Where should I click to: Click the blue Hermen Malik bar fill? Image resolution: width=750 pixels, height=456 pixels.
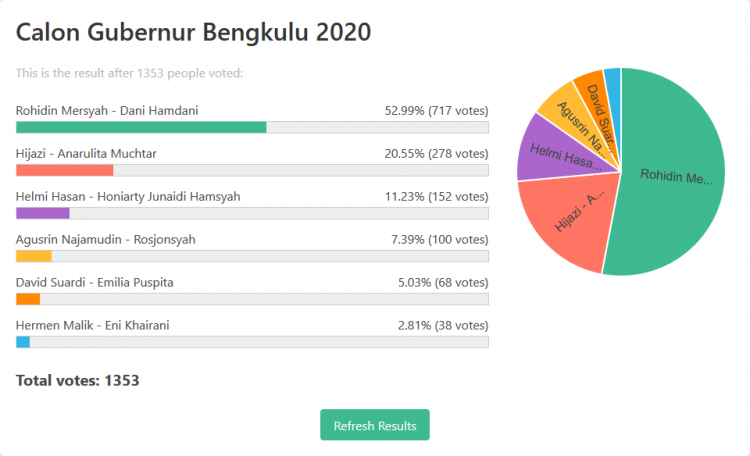[23, 342]
